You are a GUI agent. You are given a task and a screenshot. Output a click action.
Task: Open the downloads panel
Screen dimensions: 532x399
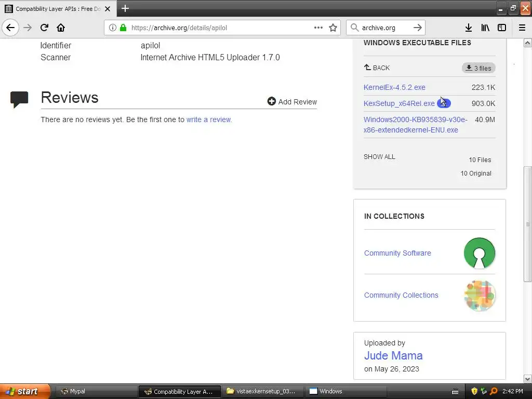pyautogui.click(x=469, y=28)
